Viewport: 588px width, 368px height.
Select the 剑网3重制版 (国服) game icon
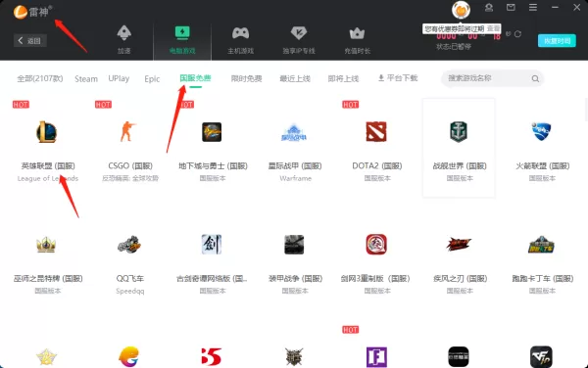pyautogui.click(x=376, y=245)
